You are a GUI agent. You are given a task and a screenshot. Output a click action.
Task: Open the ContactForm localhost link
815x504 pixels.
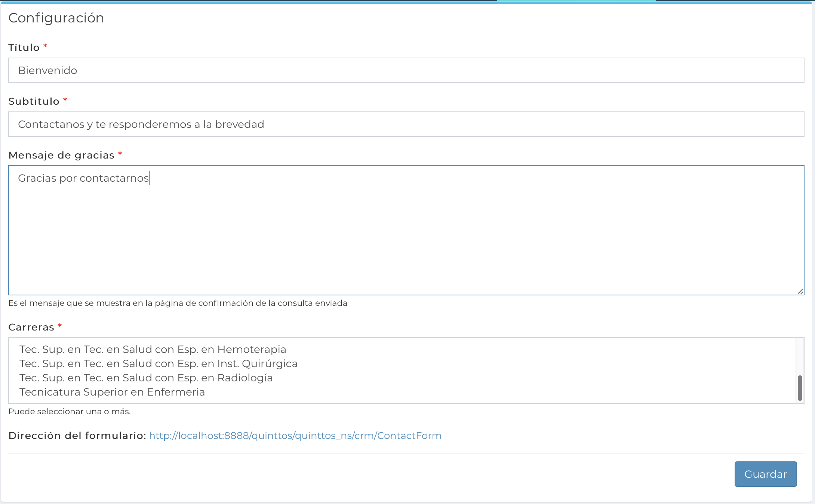coord(295,436)
